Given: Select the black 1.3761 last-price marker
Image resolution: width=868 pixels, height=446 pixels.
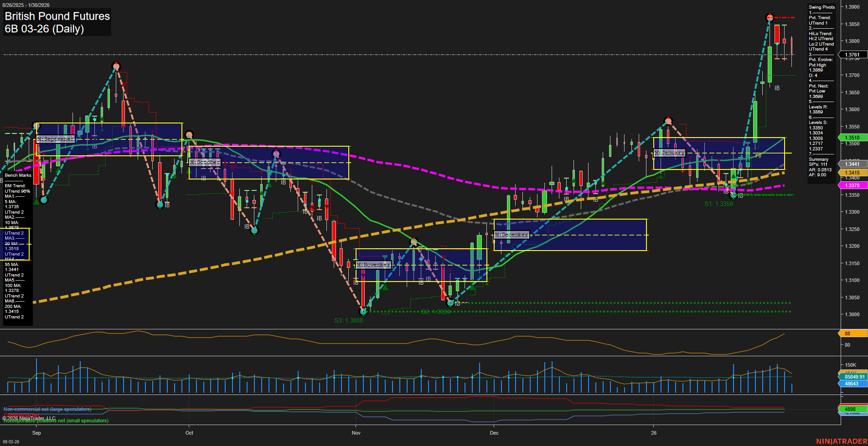Looking at the screenshot, I should click(854, 54).
